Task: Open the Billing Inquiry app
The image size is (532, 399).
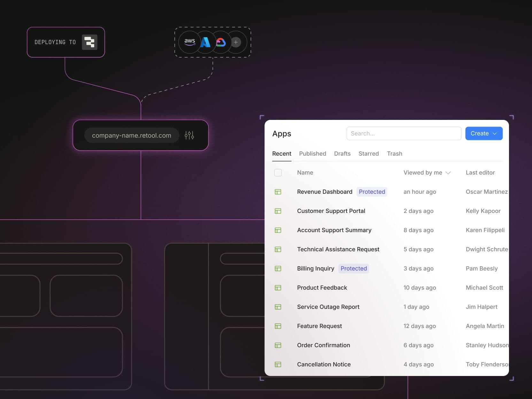Action: pyautogui.click(x=316, y=269)
